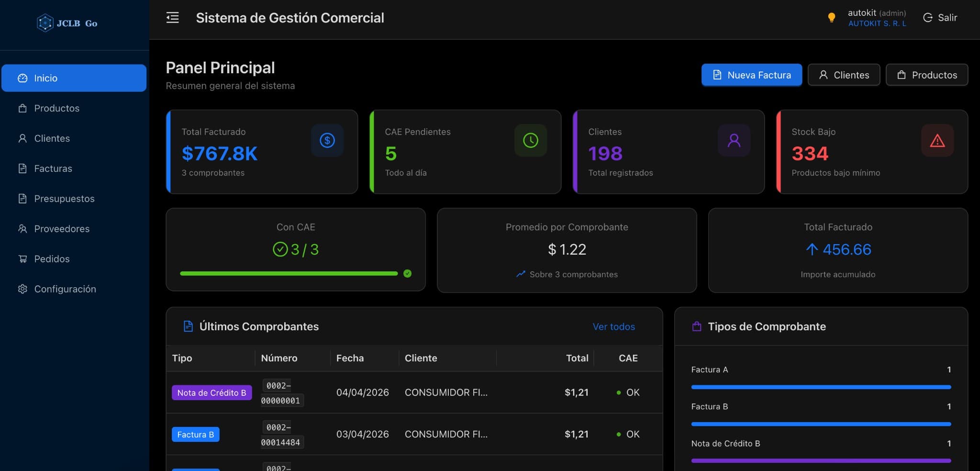
Task: Click the dollar icon on Total Facturado
Action: pyautogui.click(x=327, y=140)
